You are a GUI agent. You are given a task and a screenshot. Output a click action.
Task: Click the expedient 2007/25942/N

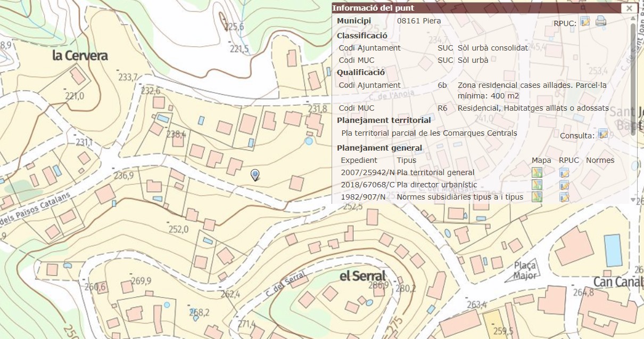(368, 172)
